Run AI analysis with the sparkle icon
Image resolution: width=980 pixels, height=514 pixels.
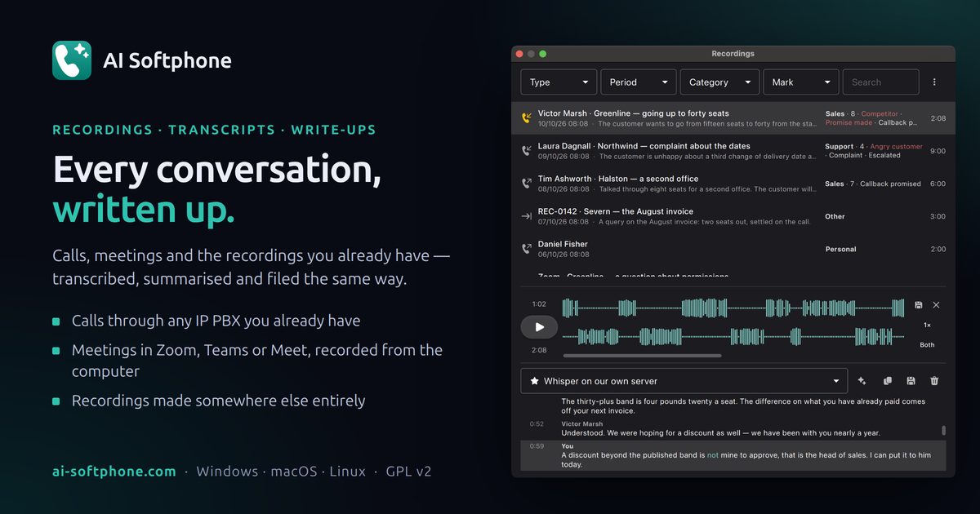(862, 381)
